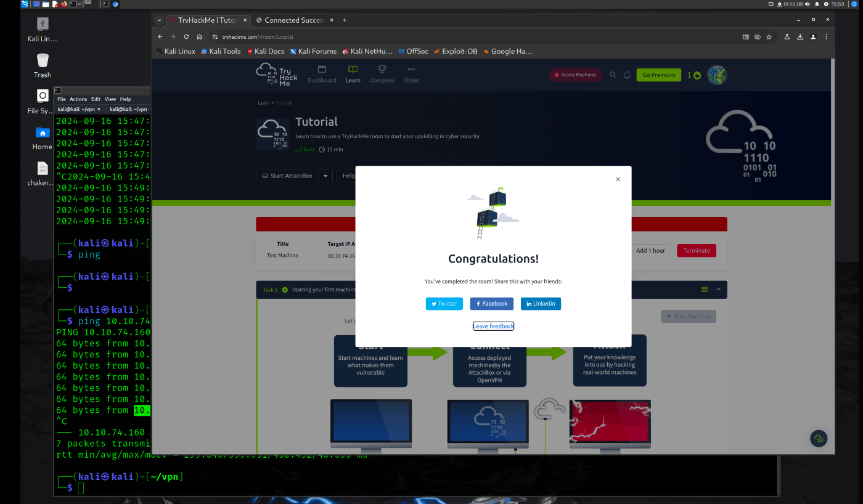The width and height of the screenshot is (863, 504).
Task: Open the View menu in the terminal
Action: (110, 99)
